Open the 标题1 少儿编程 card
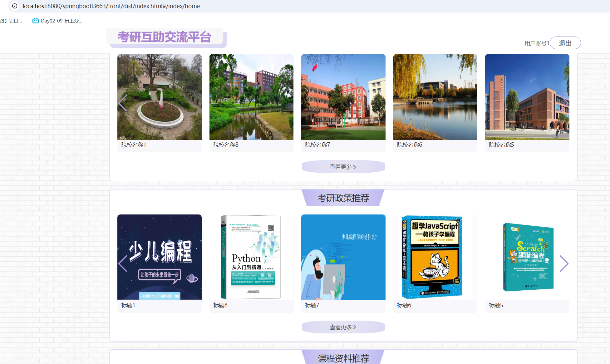Image resolution: width=610 pixels, height=364 pixels. [x=159, y=257]
